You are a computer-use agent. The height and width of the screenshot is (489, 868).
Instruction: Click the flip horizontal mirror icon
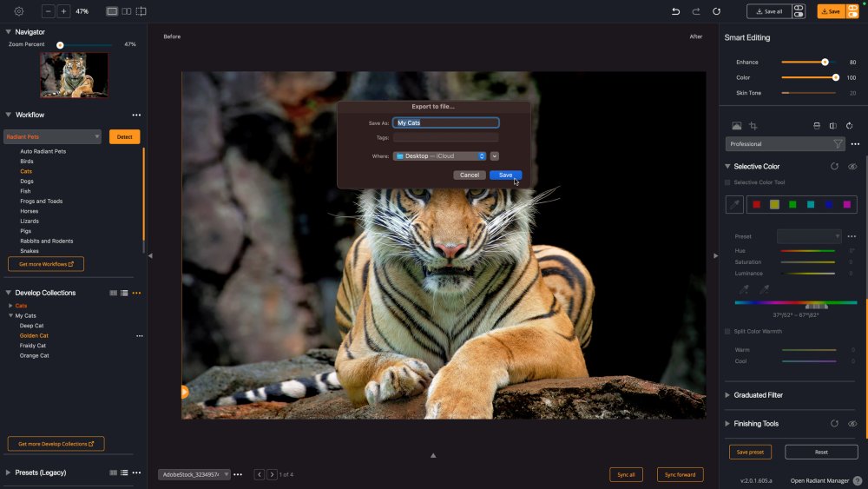pyautogui.click(x=832, y=126)
